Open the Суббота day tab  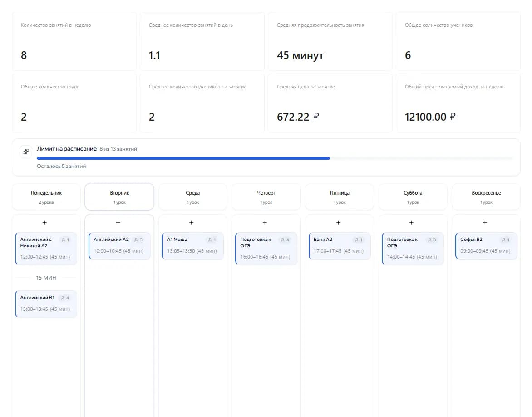coord(413,196)
